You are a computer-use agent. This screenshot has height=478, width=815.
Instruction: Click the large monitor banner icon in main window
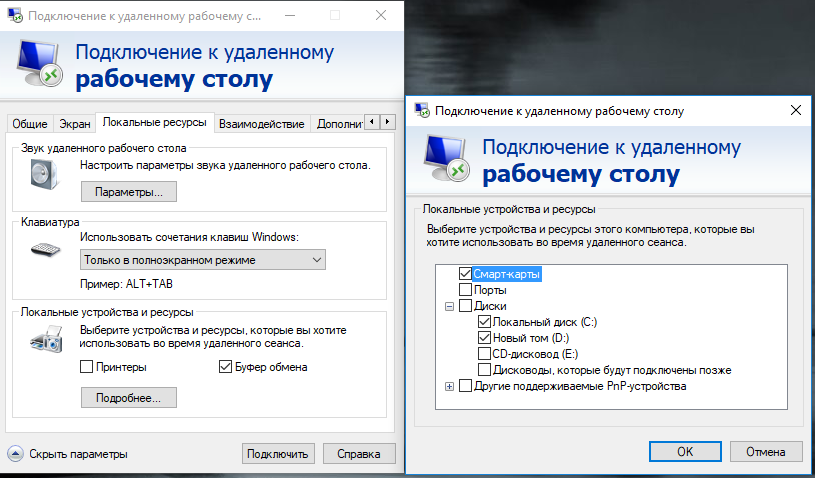coord(40,63)
